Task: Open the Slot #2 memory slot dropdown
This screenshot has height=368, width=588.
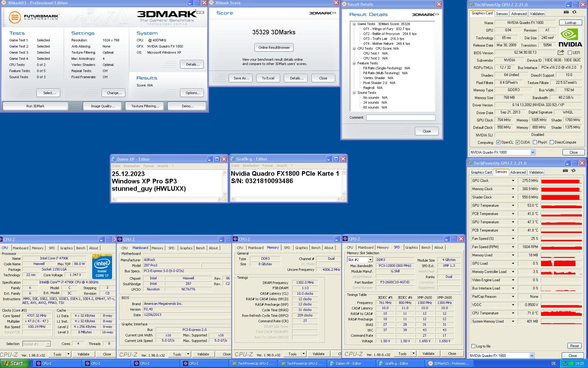Action: [x=370, y=260]
